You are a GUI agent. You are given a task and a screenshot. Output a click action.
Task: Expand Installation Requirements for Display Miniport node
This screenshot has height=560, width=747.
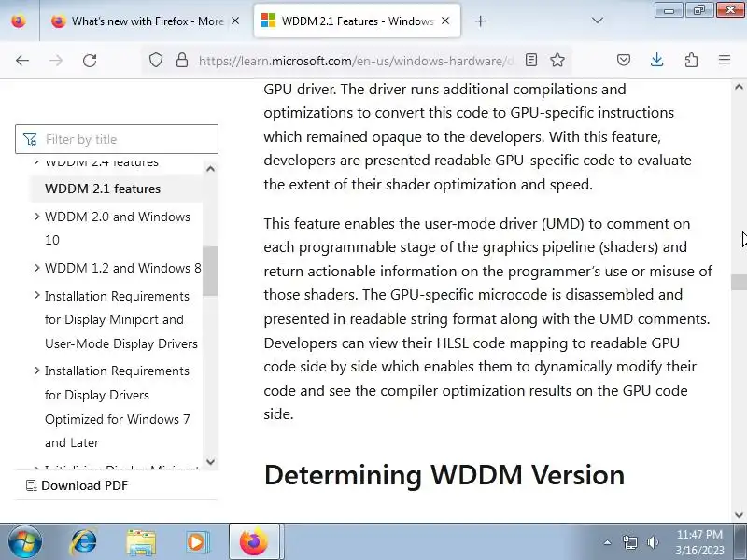pos(36,296)
